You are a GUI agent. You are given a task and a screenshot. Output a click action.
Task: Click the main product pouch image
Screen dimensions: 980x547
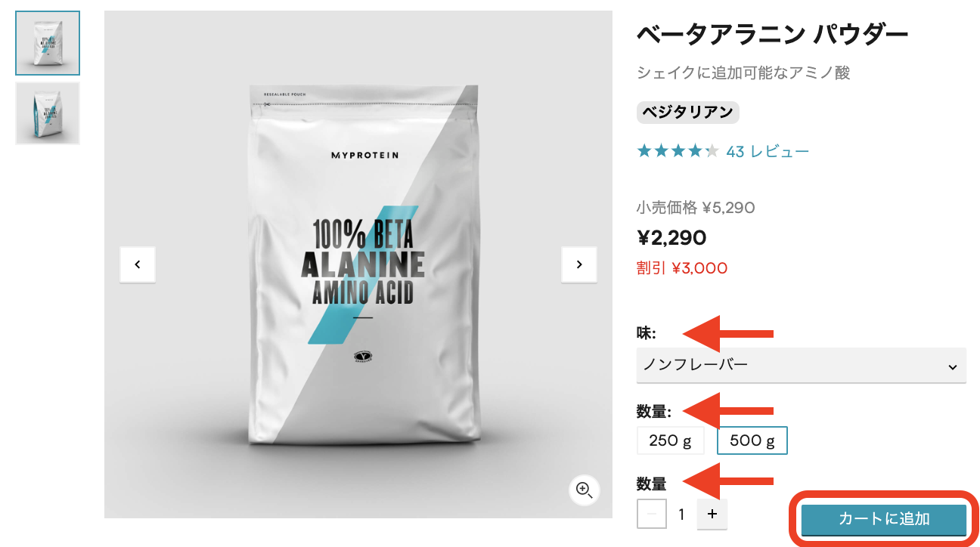pyautogui.click(x=358, y=264)
